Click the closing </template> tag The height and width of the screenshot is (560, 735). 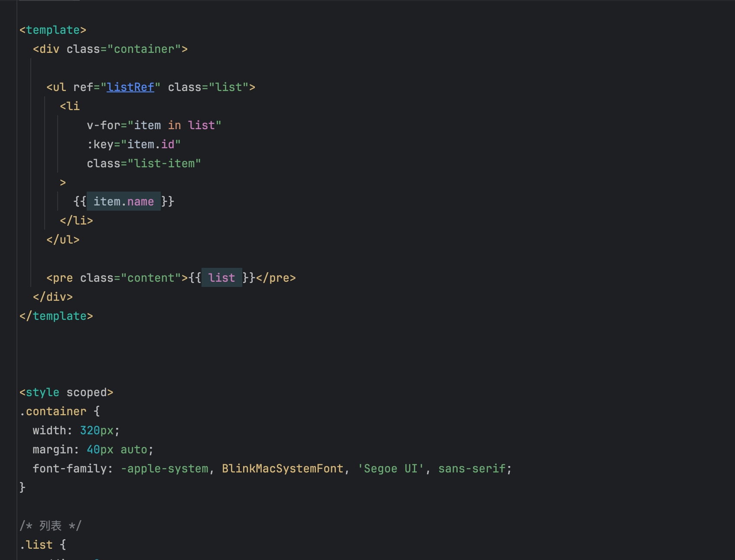tap(56, 316)
